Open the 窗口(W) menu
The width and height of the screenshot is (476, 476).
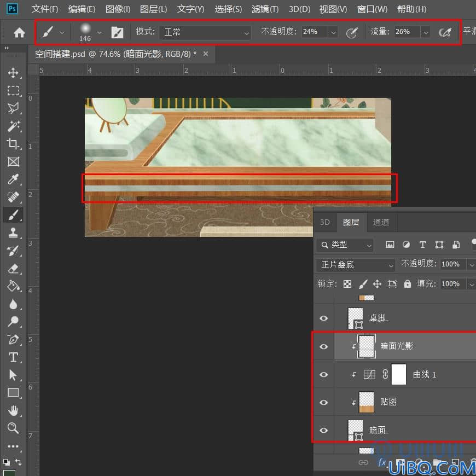pos(372,9)
